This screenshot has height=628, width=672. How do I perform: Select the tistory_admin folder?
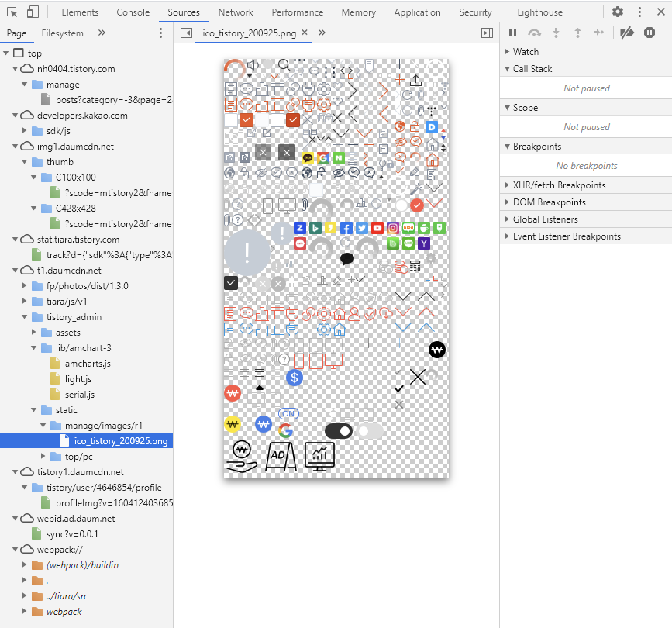pos(74,317)
